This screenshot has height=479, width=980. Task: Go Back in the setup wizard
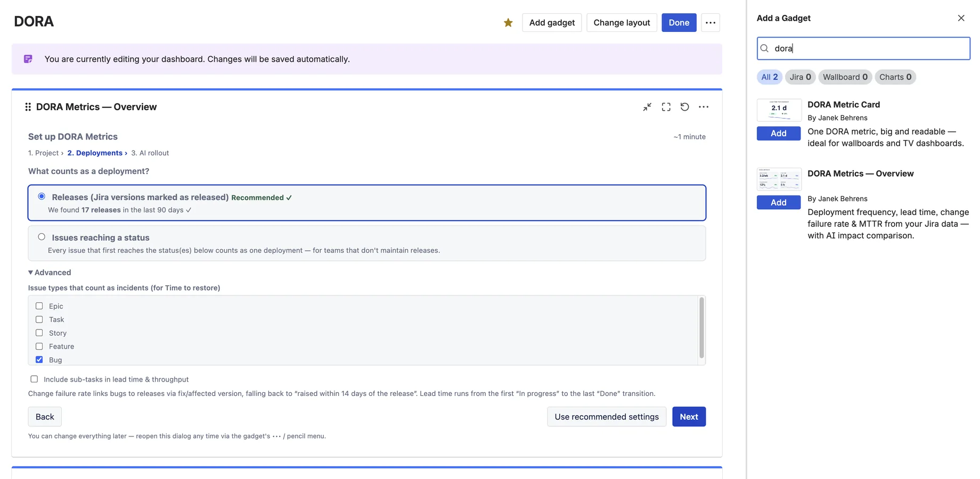tap(45, 417)
